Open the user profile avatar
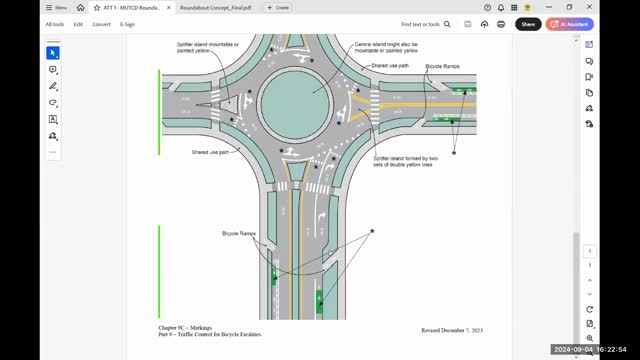This screenshot has height=360, width=640. [527, 8]
